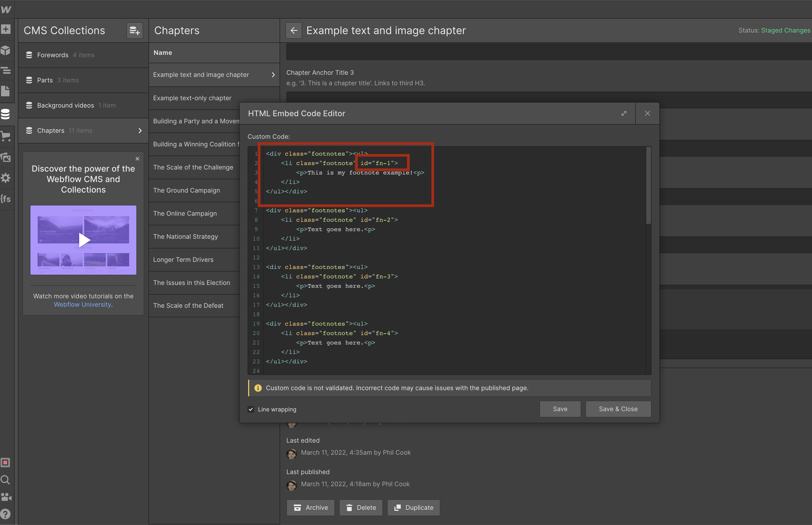Open the Navigator panel icon
Image resolution: width=812 pixels, height=525 pixels.
pos(6,71)
